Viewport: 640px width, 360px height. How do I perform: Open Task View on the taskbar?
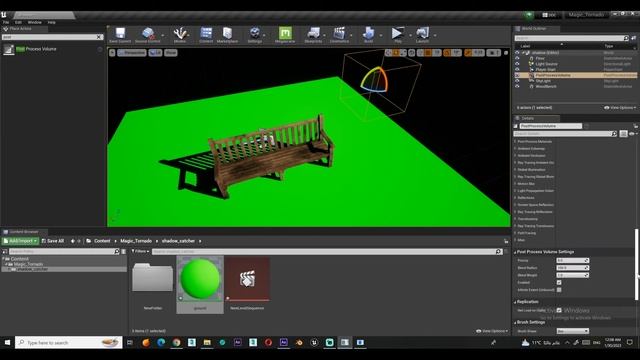coord(130,343)
